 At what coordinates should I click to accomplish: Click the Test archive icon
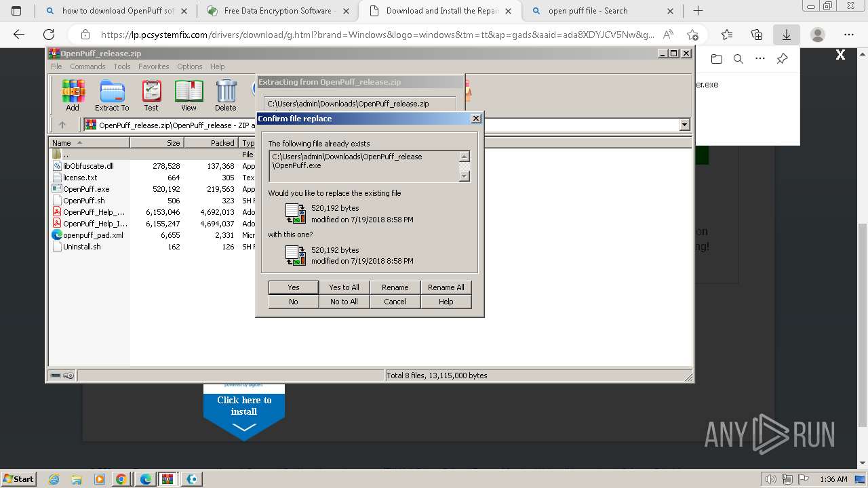(151, 96)
